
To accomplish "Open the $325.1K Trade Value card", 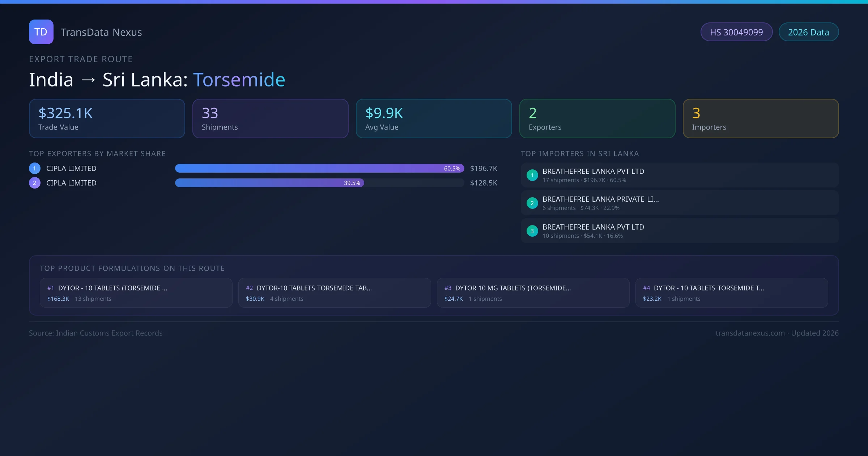I will [x=107, y=119].
